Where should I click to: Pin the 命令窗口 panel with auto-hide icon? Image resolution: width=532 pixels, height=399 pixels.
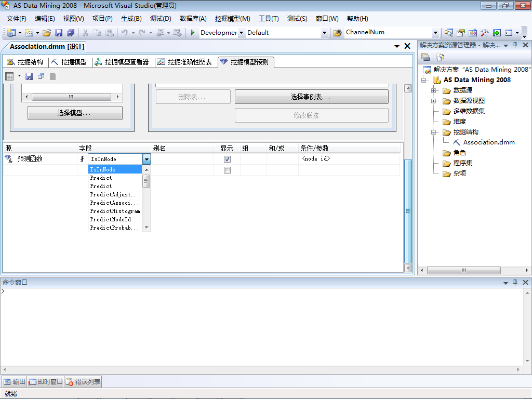click(515, 282)
